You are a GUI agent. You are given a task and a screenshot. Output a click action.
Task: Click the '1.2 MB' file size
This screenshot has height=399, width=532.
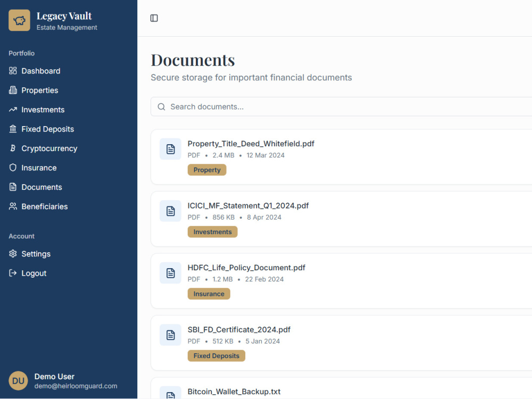click(x=222, y=279)
